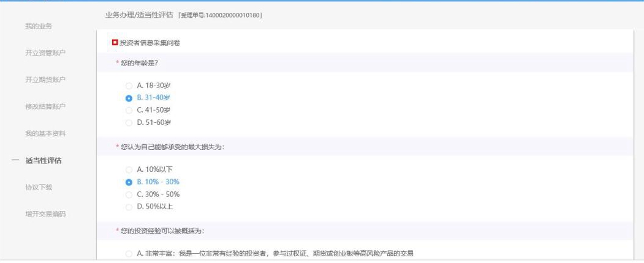The image size is (644, 263).
Task: Choose max loss option C. 30% - 50%
Action: coord(129,194)
